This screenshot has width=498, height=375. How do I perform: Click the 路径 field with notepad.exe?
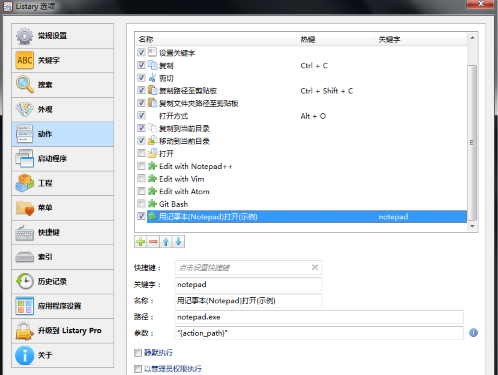pos(319,317)
